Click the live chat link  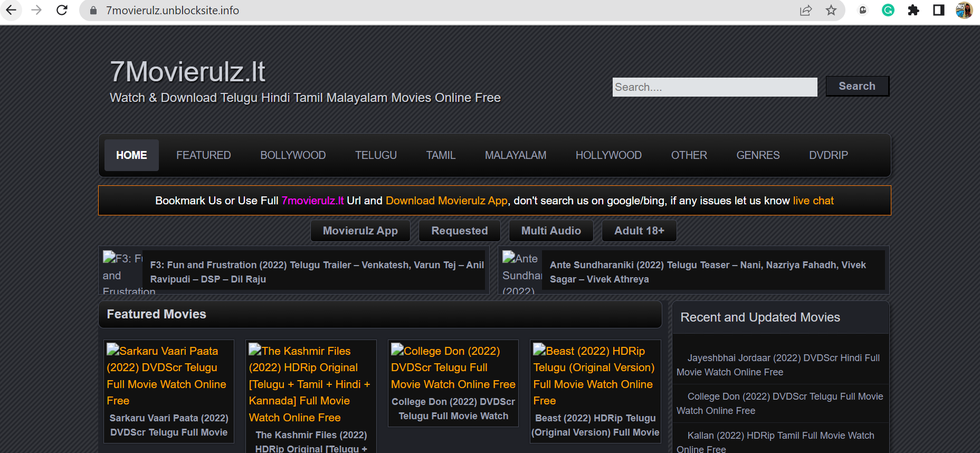813,201
